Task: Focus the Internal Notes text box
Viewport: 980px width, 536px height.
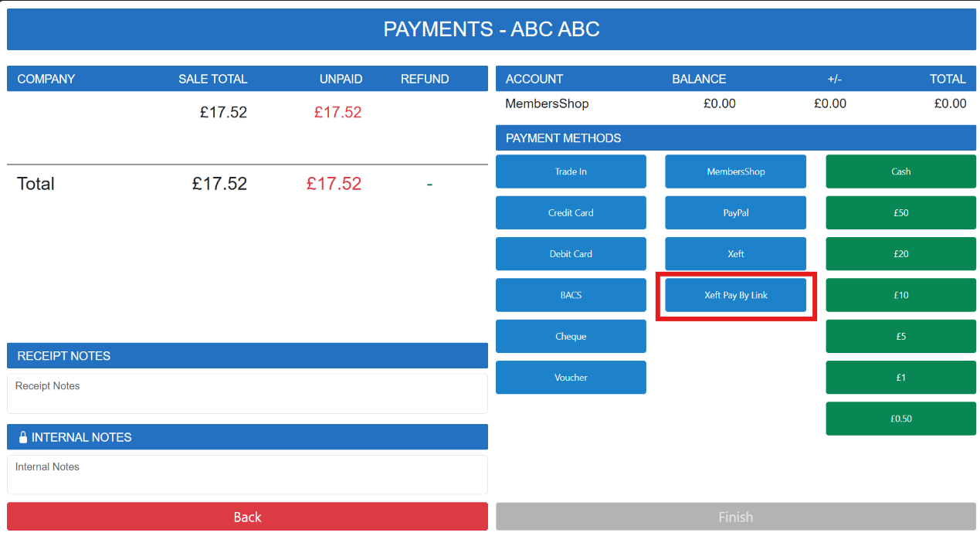Action: coord(247,474)
